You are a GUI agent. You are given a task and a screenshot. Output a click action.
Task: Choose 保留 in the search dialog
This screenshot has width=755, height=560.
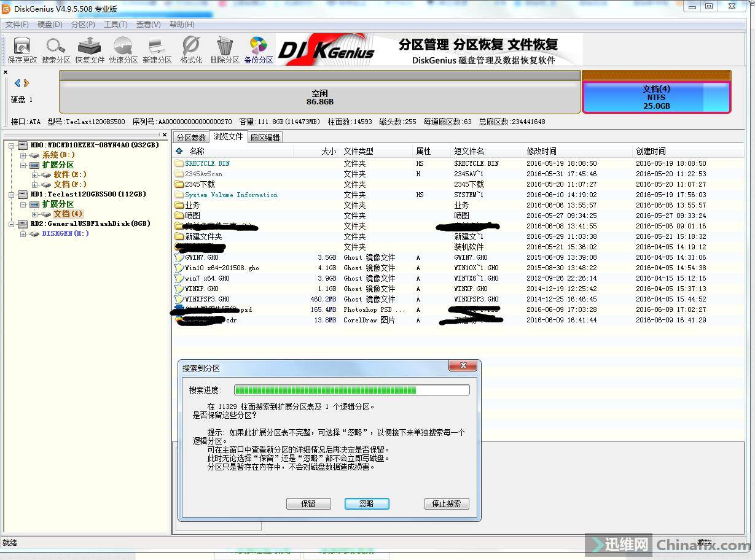point(308,504)
